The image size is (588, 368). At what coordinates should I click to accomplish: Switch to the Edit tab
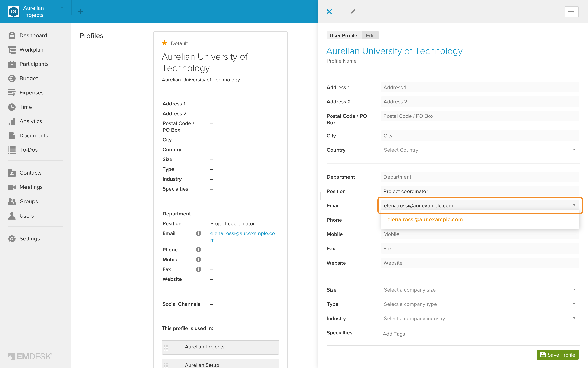(x=370, y=36)
